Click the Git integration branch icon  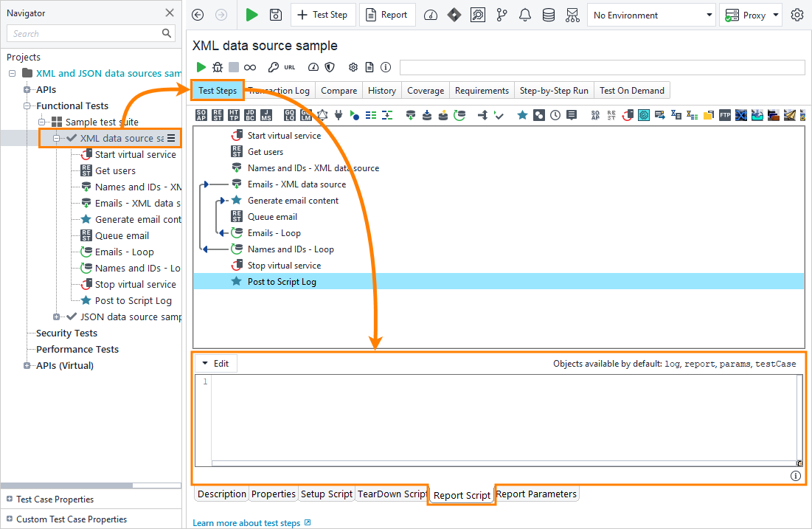pyautogui.click(x=502, y=15)
